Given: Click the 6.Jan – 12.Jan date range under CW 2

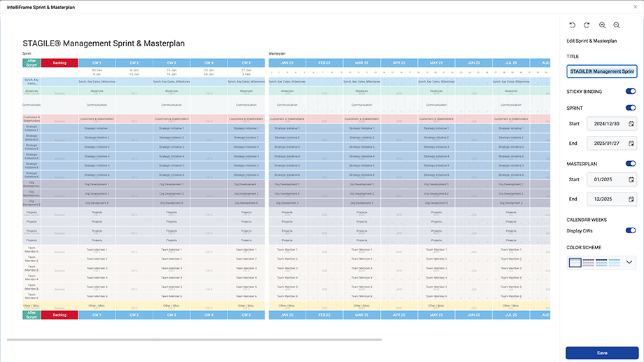Looking at the screenshot, I should click(134, 72).
